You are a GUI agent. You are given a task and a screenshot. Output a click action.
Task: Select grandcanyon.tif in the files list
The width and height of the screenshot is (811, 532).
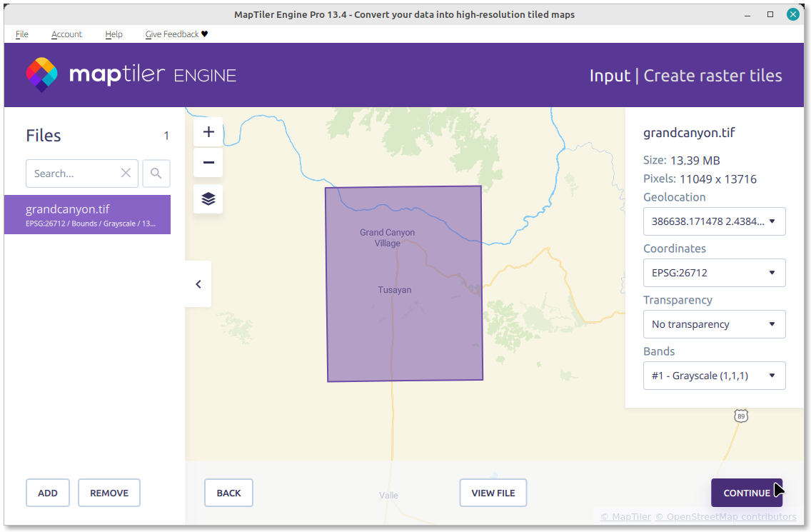pyautogui.click(x=87, y=215)
